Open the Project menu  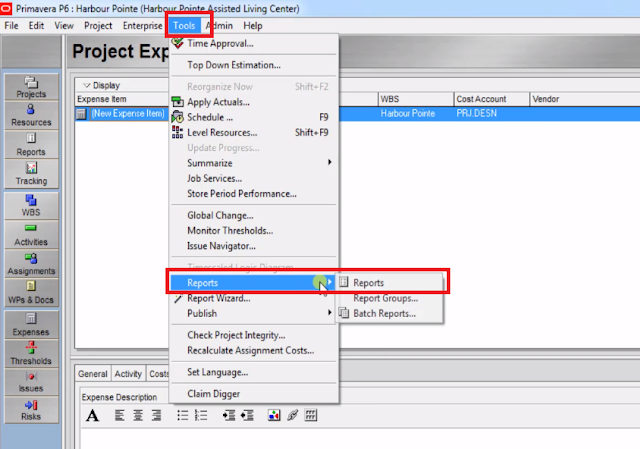click(x=98, y=26)
